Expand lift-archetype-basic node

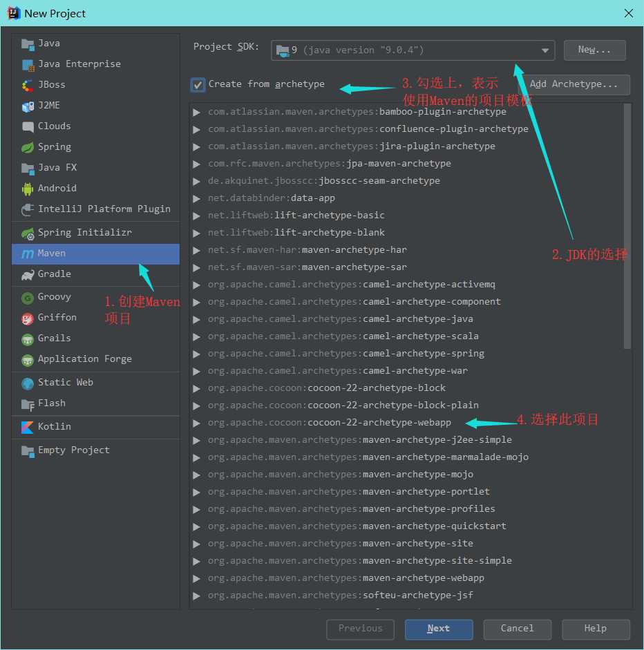[x=196, y=216]
